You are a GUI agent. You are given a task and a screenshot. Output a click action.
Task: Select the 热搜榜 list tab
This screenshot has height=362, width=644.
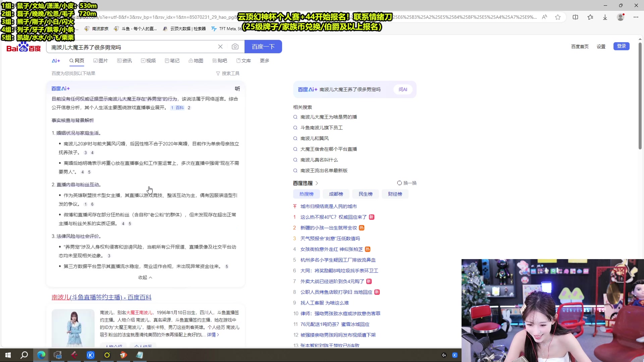pos(307,194)
